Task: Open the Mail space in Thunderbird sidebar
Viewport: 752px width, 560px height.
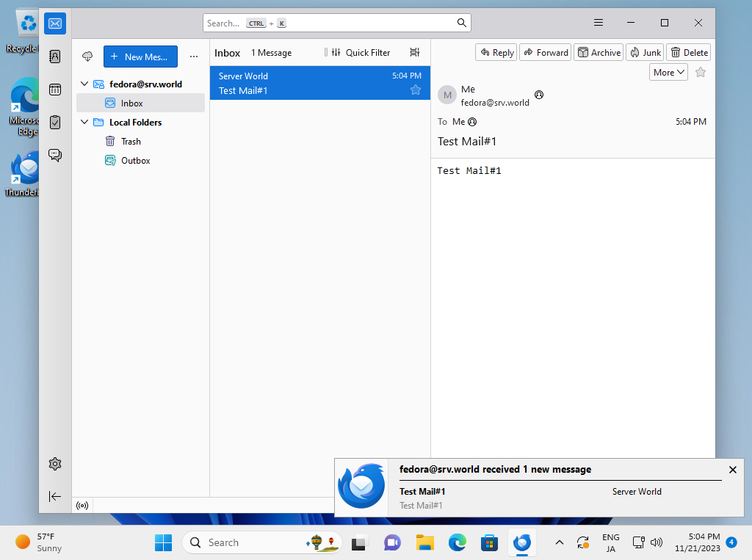Action: (55, 23)
